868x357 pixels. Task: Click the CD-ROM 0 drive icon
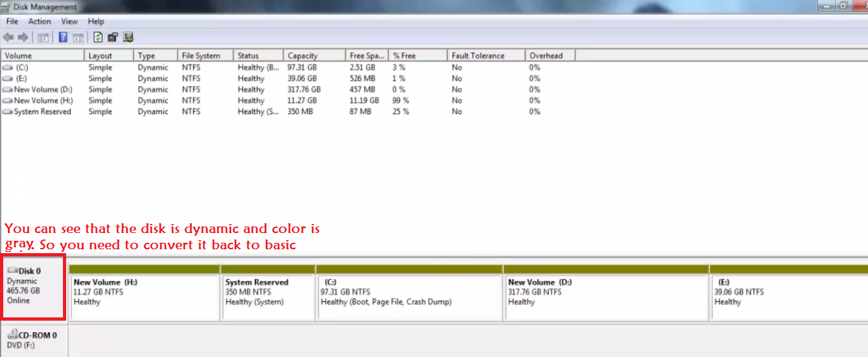[x=12, y=335]
